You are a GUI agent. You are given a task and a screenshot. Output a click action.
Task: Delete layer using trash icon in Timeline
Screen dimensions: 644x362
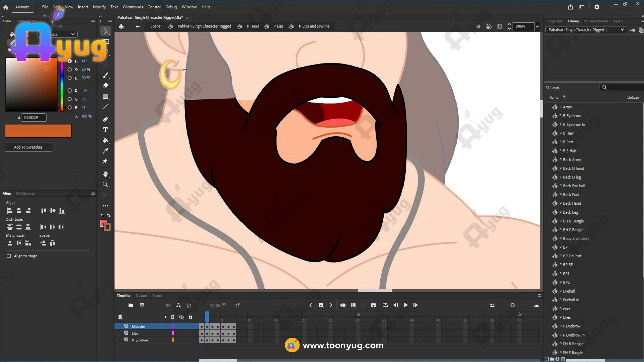[142, 305]
